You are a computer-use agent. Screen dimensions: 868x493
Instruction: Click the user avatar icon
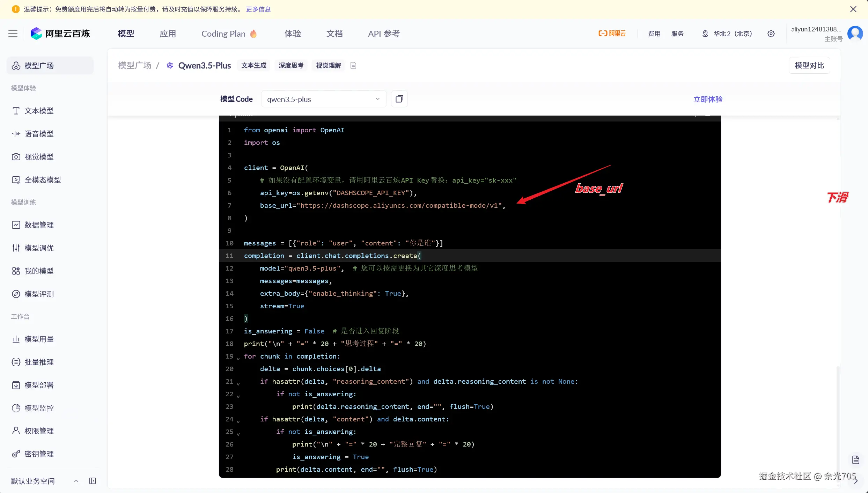pyautogui.click(x=855, y=34)
